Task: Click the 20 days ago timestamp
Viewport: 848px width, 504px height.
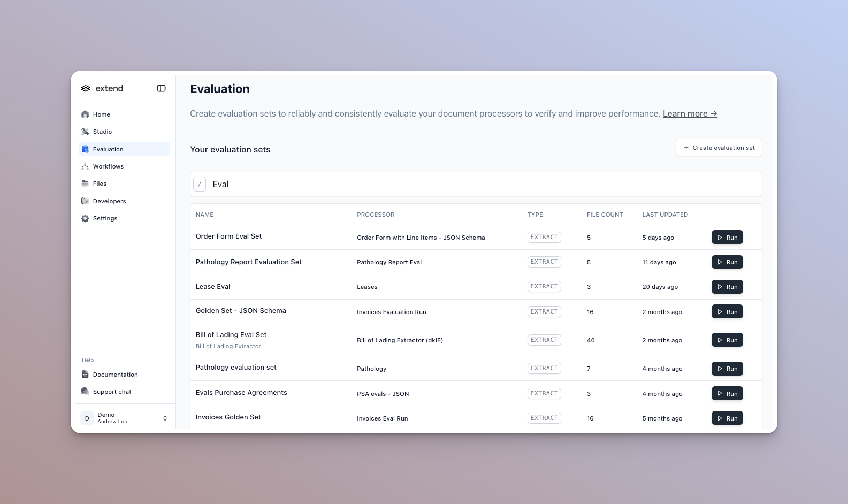Action: (x=660, y=287)
